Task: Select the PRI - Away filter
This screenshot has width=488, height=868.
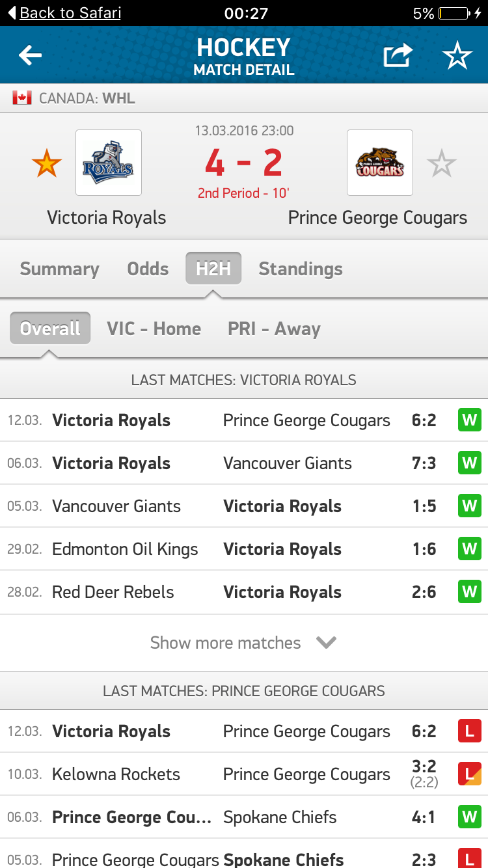Action: (274, 329)
